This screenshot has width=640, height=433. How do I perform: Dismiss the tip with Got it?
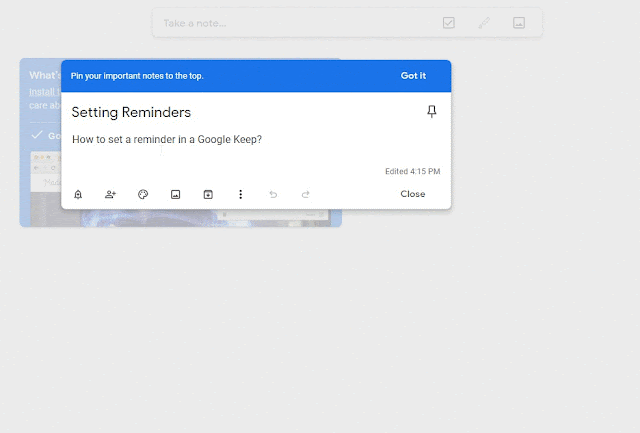click(x=413, y=76)
